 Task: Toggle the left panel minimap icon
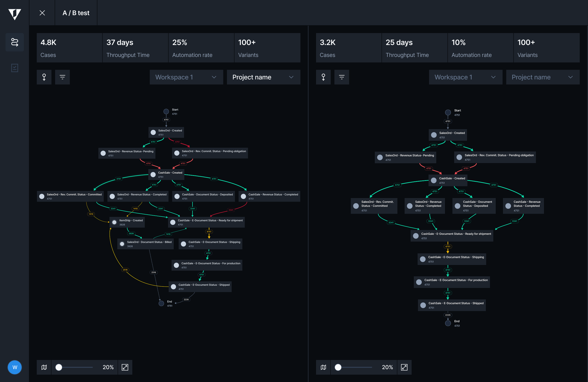point(44,367)
